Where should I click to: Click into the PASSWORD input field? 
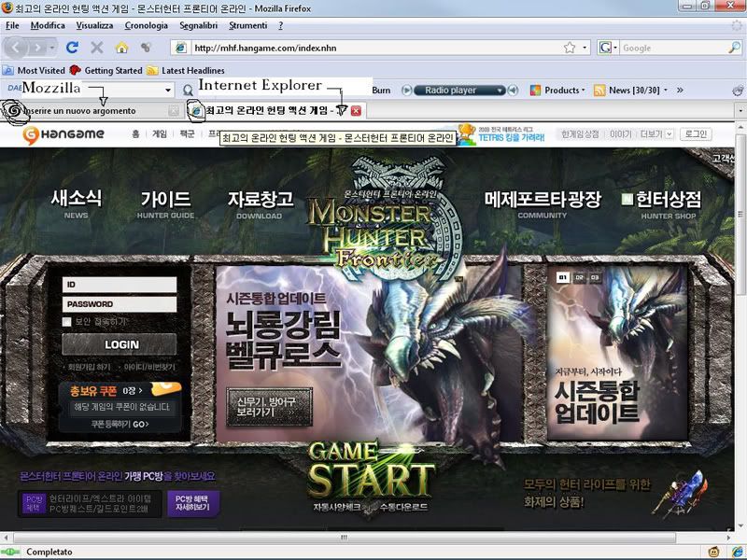pos(120,304)
